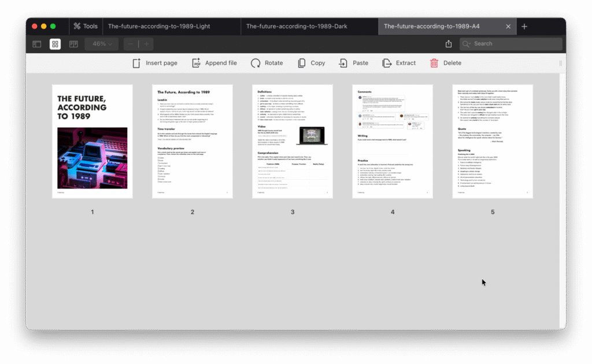This screenshot has width=592, height=364.
Task: Click the Copy pages icon
Action: coord(302,63)
